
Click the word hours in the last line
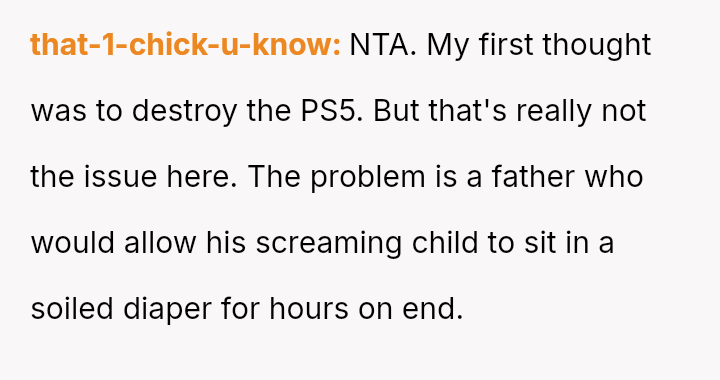click(x=309, y=309)
